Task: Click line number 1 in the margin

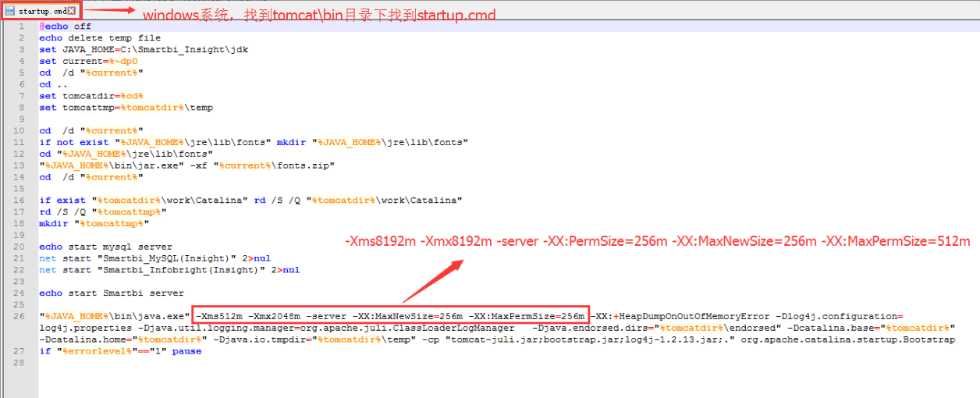Action: tap(22, 27)
